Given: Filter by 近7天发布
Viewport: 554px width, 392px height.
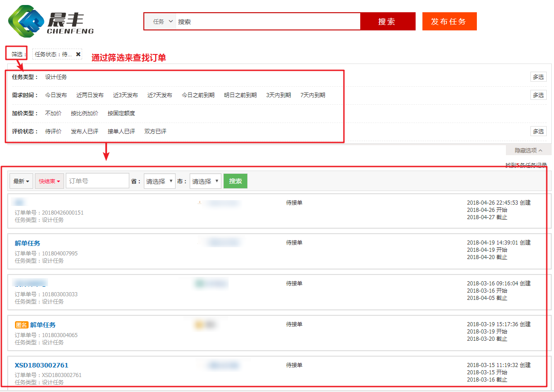Looking at the screenshot, I should tap(160, 95).
